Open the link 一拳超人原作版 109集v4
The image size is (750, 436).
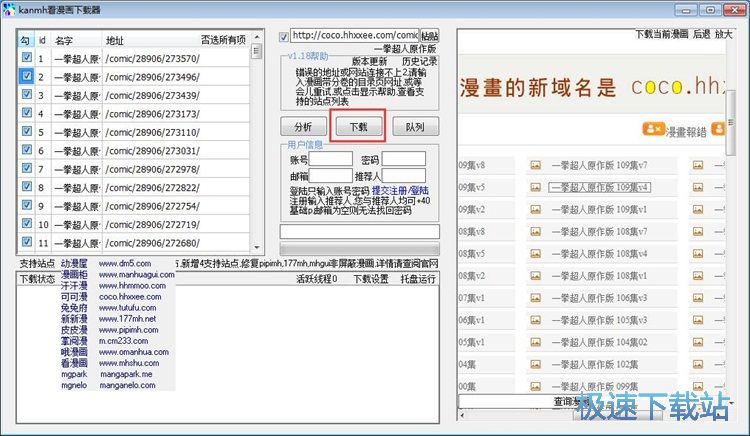click(599, 187)
